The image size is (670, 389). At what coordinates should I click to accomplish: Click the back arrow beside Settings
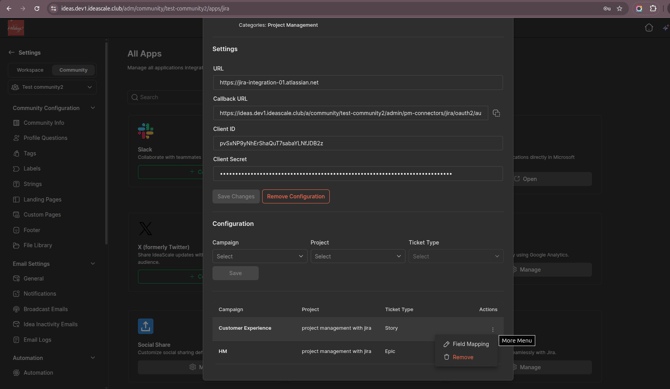(x=12, y=53)
